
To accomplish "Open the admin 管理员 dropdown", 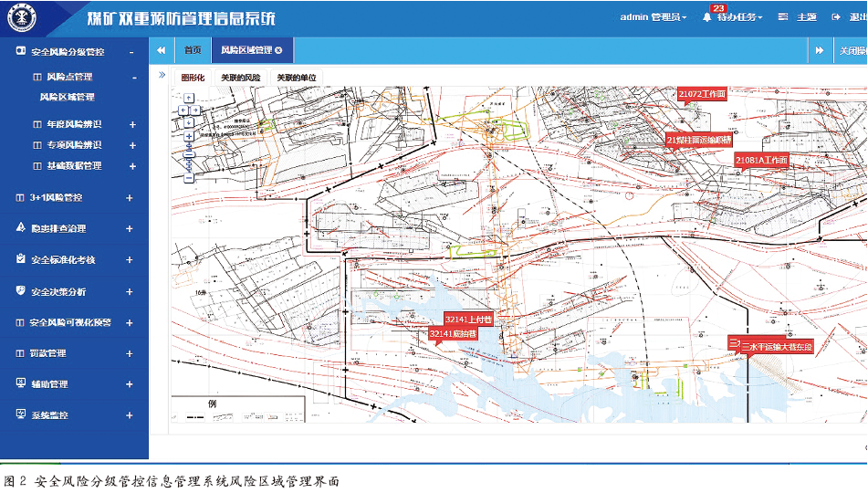I will point(654,17).
